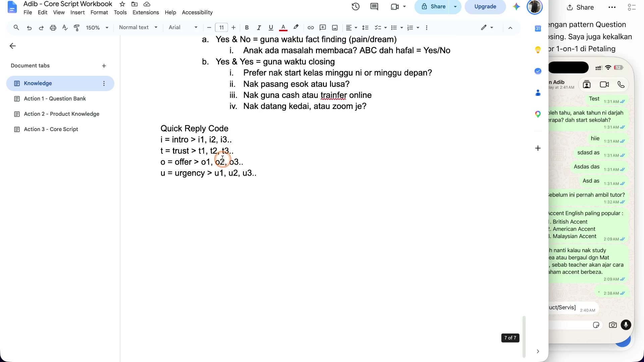Insert a link

click(311, 28)
